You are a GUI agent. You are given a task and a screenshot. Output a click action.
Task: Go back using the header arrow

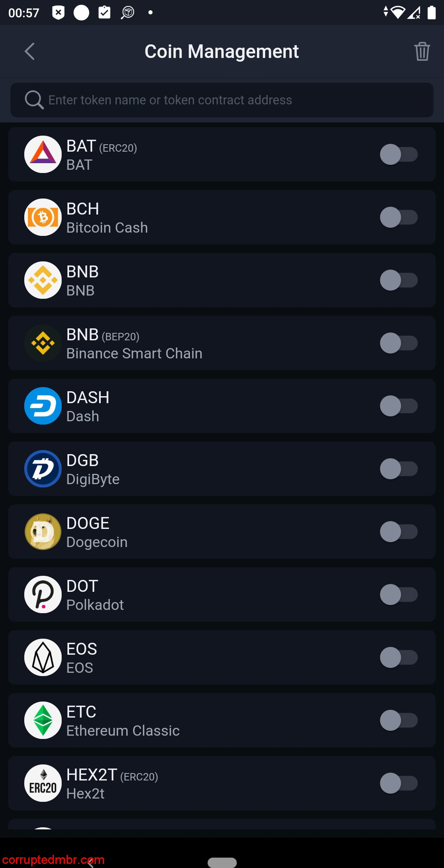click(x=30, y=51)
